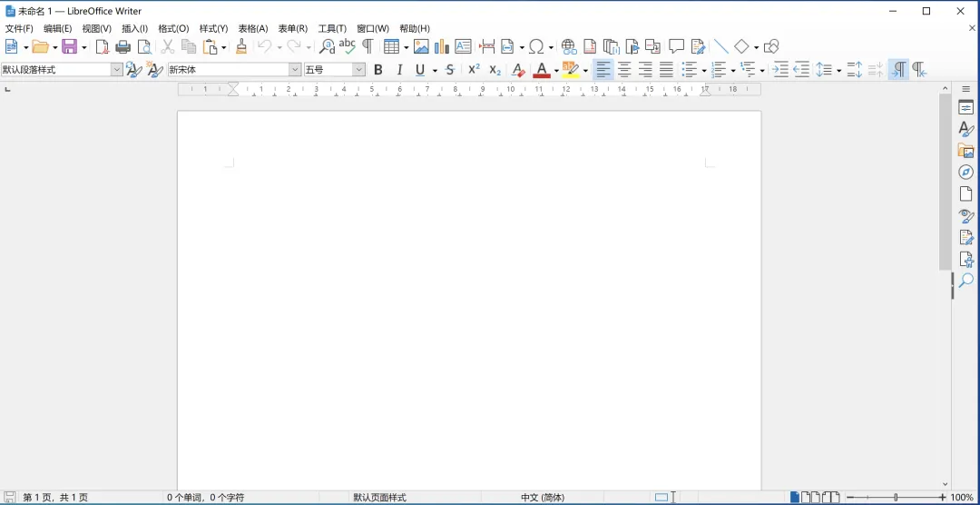Insert a text box
Screen dimensions: 980x505
coord(463,46)
